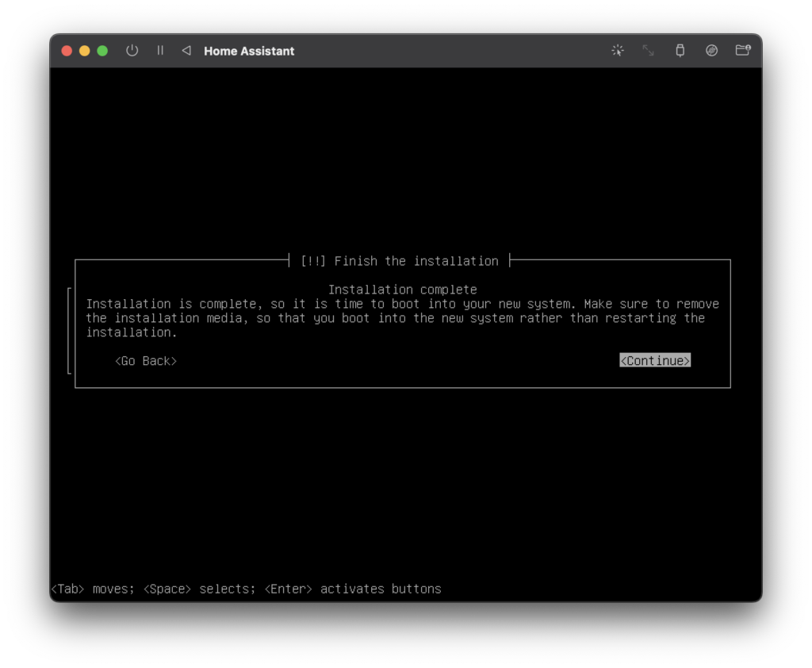This screenshot has width=812, height=668.
Task: Click the resize window arrows icon
Action: pos(649,50)
